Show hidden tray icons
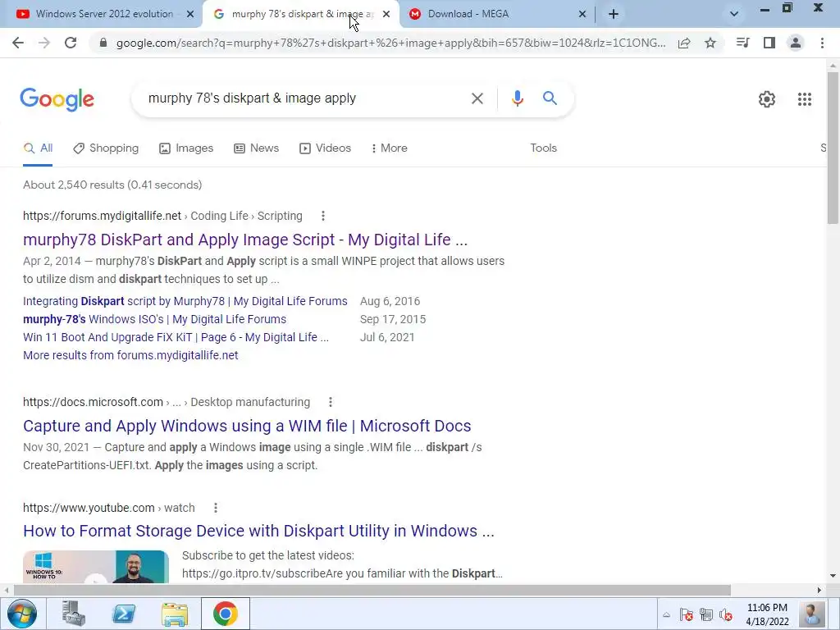Screen dimensions: 840x630 click(666, 614)
